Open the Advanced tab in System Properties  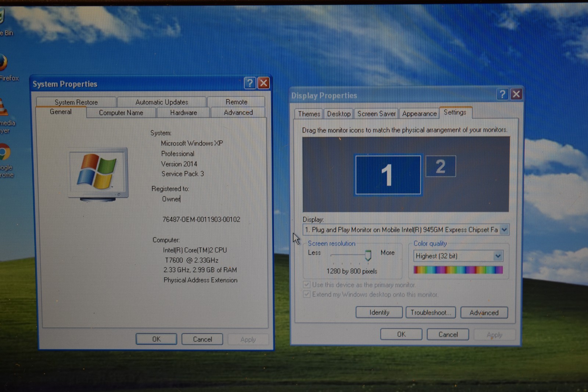pos(238,112)
